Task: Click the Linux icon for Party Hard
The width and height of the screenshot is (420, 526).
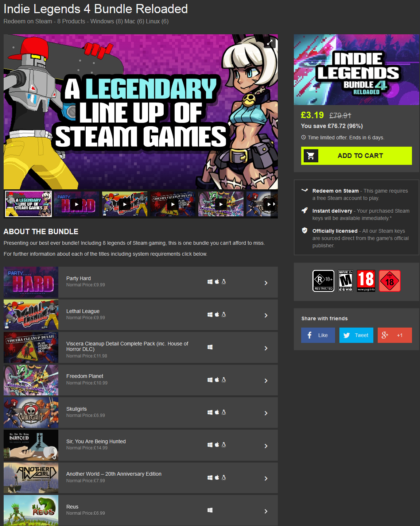Action: (x=224, y=282)
